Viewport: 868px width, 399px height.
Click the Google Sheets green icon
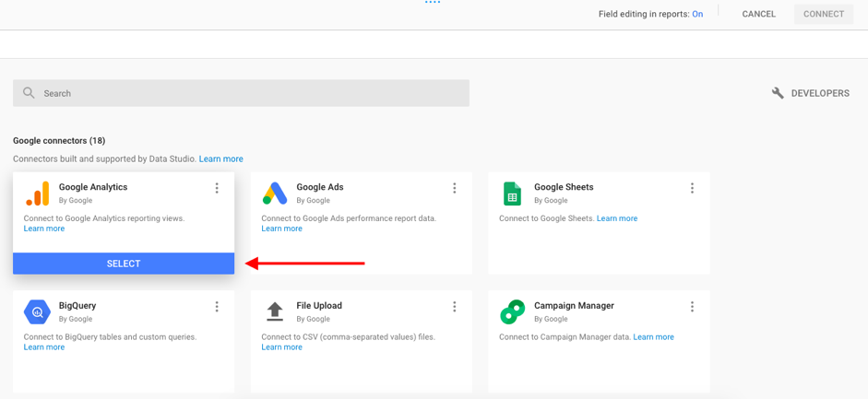coord(512,194)
